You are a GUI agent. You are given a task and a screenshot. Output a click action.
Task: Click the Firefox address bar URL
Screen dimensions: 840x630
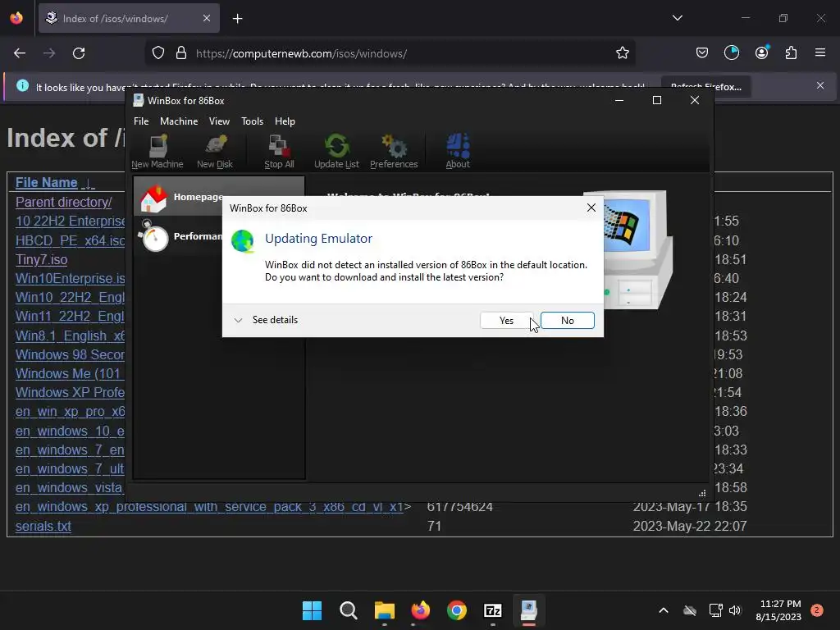(x=302, y=53)
